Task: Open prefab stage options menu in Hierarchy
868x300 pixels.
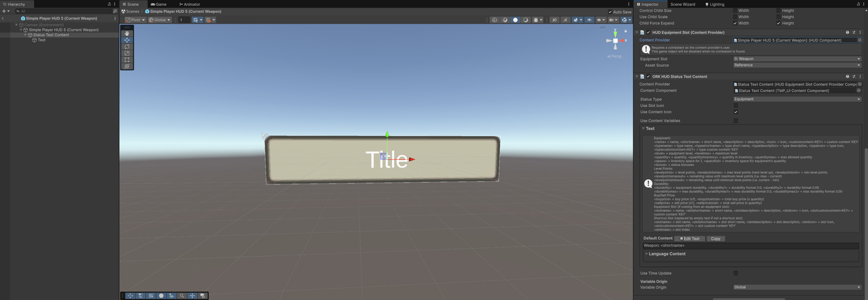Action: [x=116, y=18]
